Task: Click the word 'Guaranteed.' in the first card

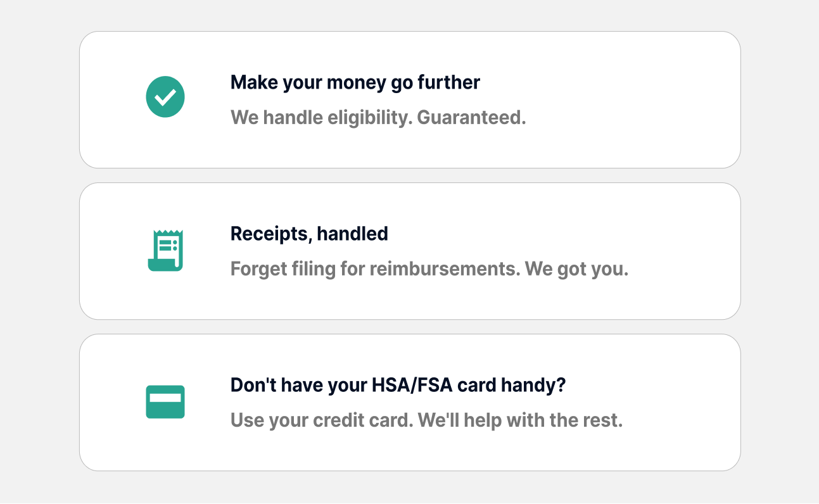Action: [x=471, y=118]
